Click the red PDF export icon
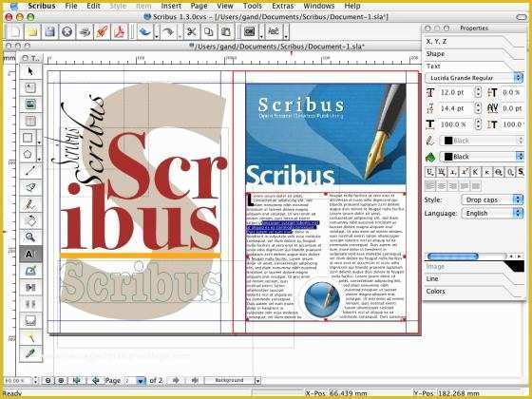 [x=120, y=32]
